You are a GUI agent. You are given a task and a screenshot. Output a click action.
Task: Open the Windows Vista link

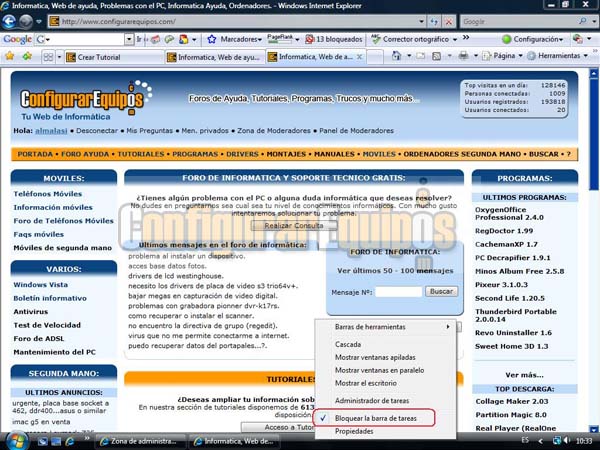pos(41,285)
